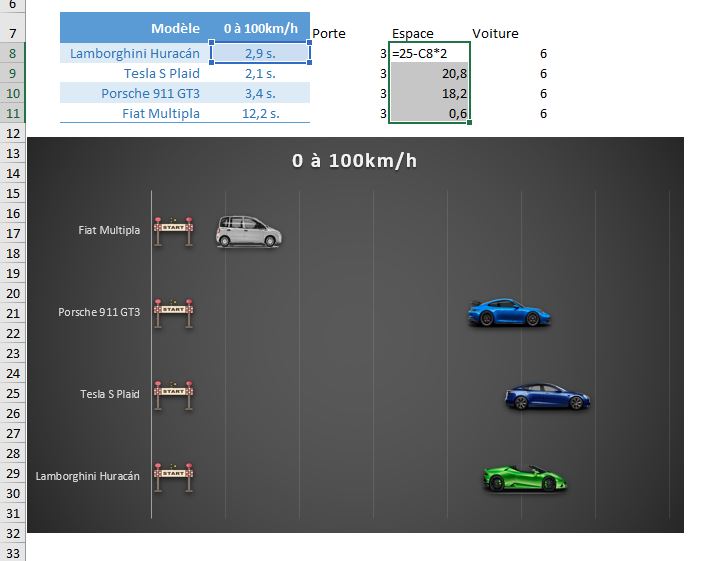Click the START gate icon beside Porsche 911 GT3
714x561 pixels.
pyautogui.click(x=173, y=313)
